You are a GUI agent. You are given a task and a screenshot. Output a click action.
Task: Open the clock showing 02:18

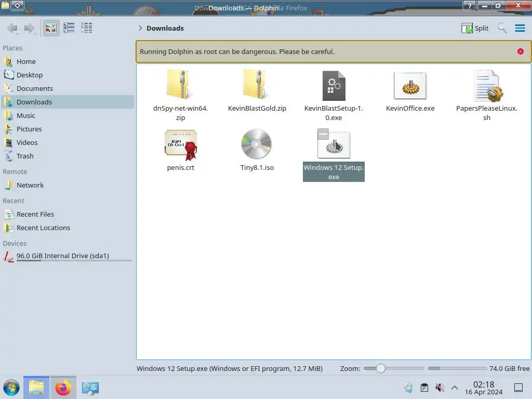484,388
